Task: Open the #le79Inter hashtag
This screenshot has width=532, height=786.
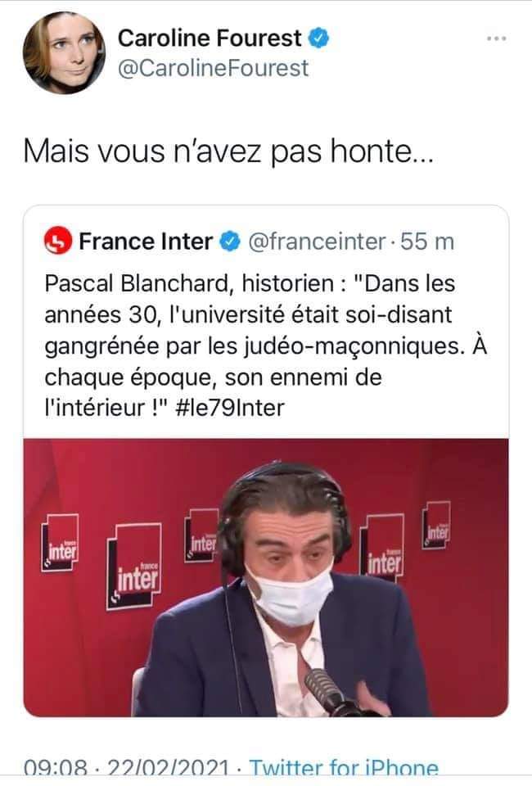Action: click(231, 408)
